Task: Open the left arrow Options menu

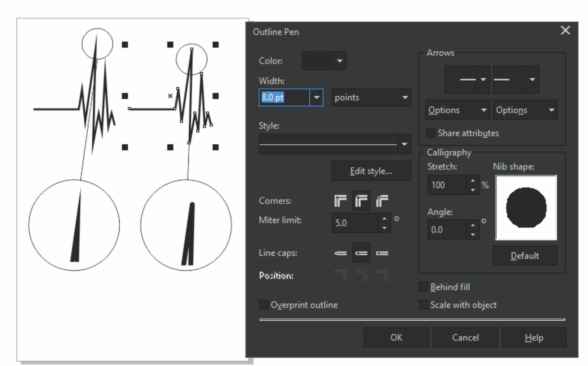Action: [457, 110]
